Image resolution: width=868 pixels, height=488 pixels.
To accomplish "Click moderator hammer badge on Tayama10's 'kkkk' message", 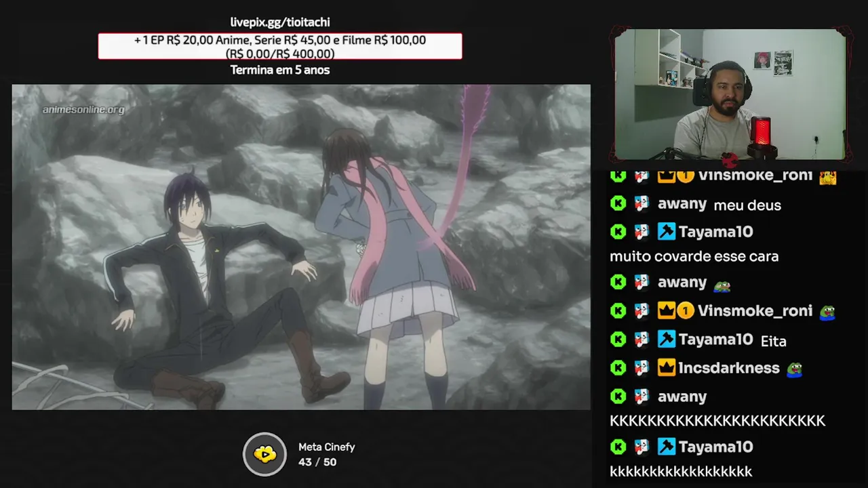I will click(x=666, y=446).
